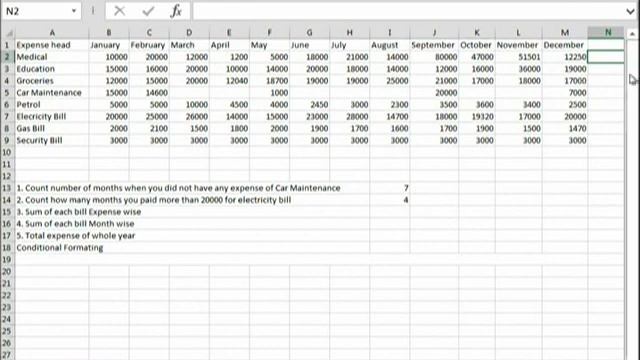
Task: Click the Name Box showing N2
Action: tap(37, 11)
